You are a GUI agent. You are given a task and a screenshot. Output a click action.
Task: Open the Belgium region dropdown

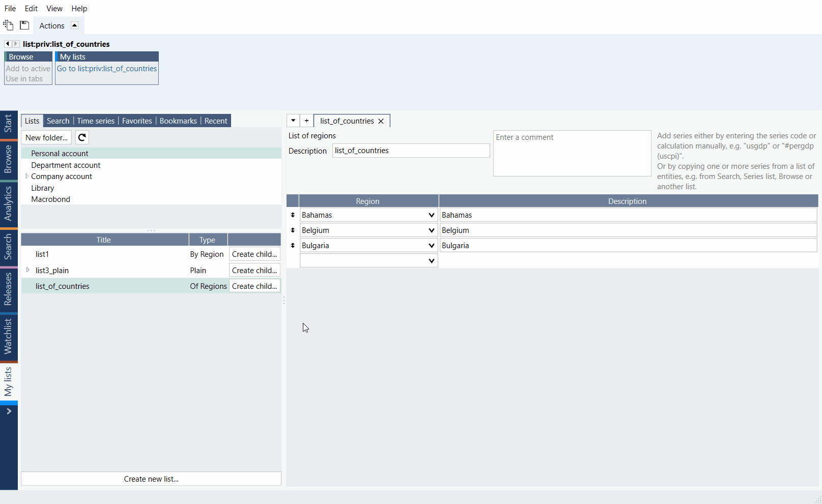point(431,230)
